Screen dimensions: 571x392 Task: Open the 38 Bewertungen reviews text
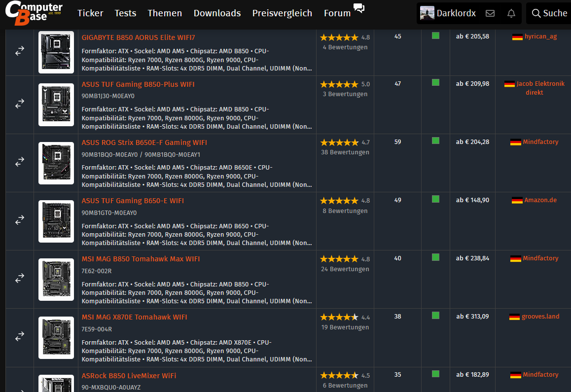tap(345, 152)
